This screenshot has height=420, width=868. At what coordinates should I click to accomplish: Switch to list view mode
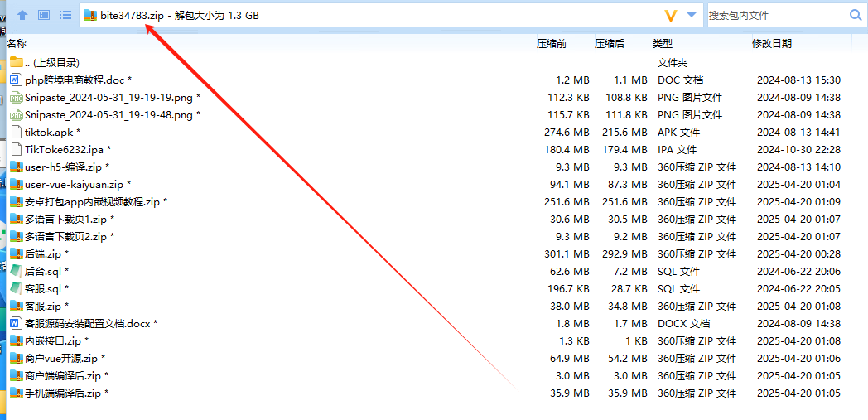tap(65, 15)
